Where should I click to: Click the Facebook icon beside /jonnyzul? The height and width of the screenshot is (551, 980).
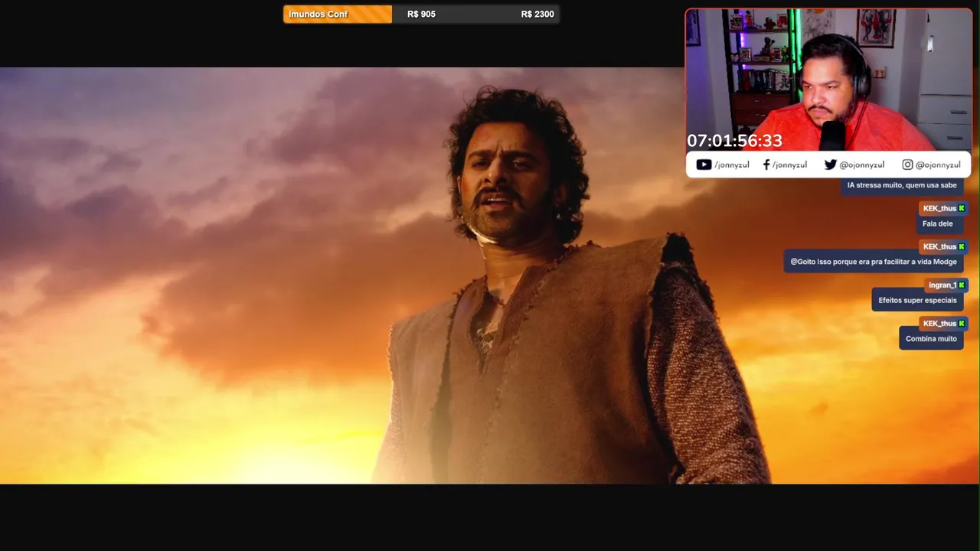point(766,165)
